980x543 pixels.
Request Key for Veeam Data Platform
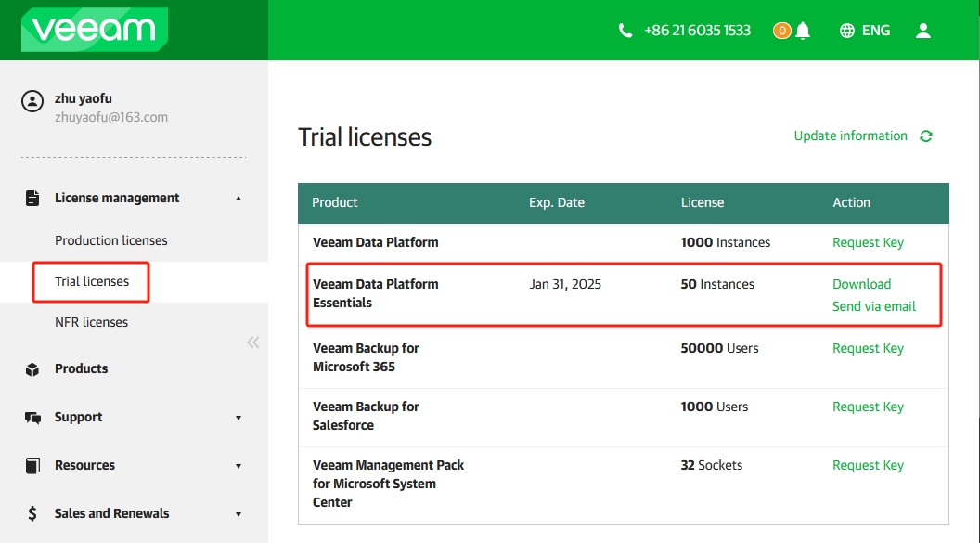pos(868,242)
